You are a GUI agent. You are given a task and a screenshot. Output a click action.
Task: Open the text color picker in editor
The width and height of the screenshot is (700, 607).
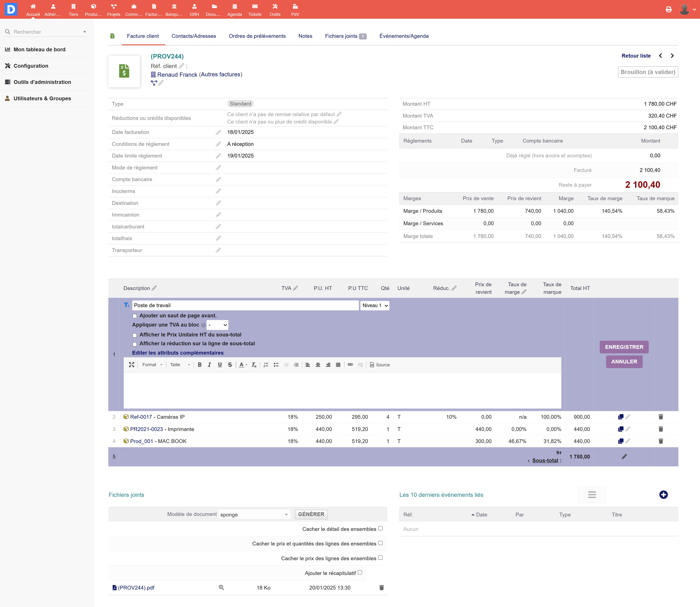point(243,365)
